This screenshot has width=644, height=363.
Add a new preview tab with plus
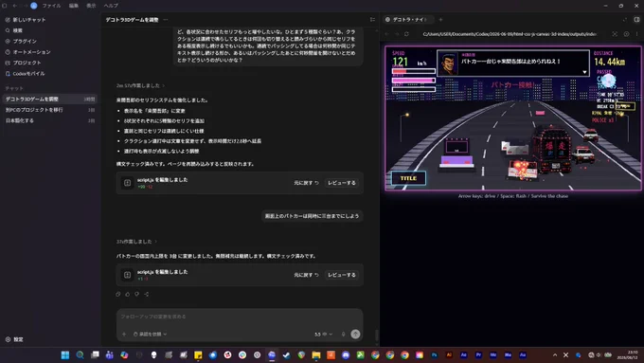click(440, 20)
